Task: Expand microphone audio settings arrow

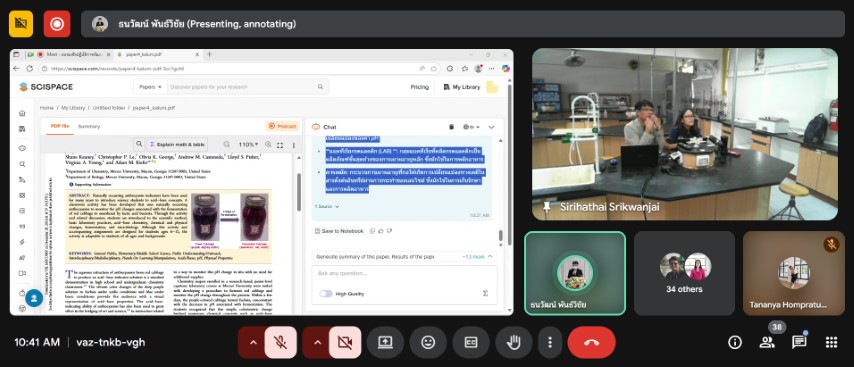Action: point(253,342)
